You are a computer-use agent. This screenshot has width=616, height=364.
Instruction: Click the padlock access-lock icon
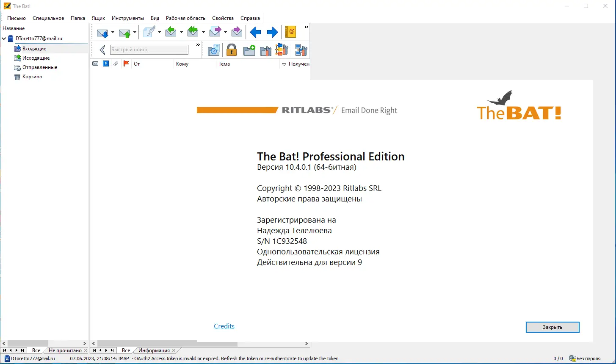231,50
